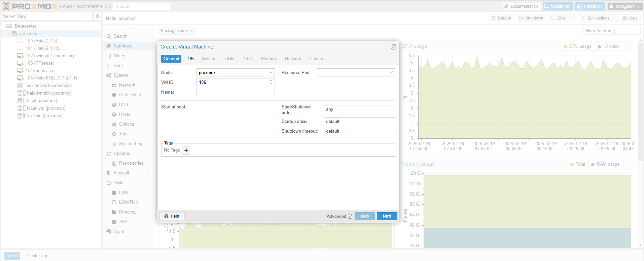Screen dimensions: 644x261
Task: Click the VM ID stepper arrows
Action: (271, 83)
